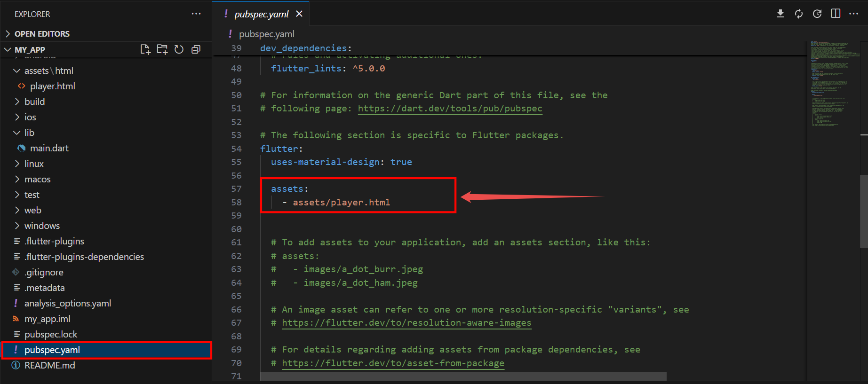Refresh the explorer file tree

point(179,49)
